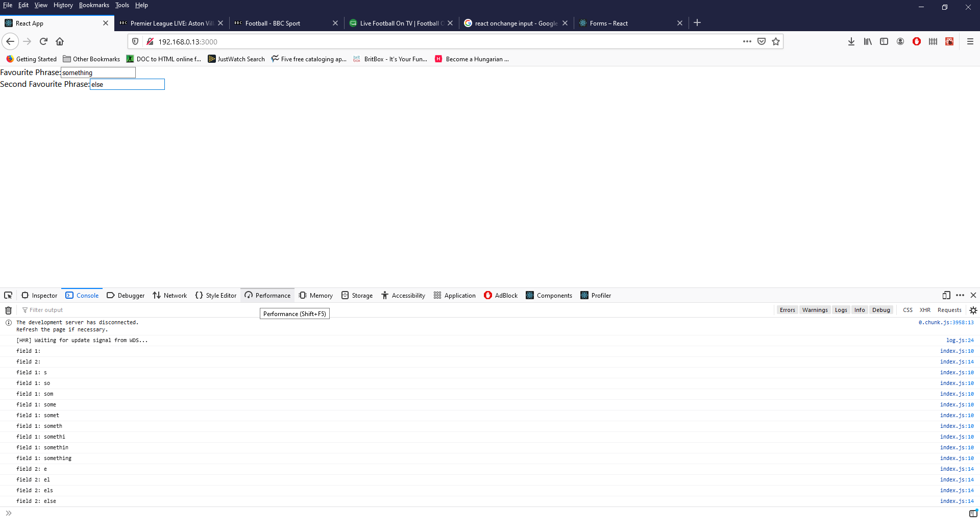Image resolution: width=980 pixels, height=531 pixels.
Task: Open console settings gear
Action: click(x=973, y=310)
